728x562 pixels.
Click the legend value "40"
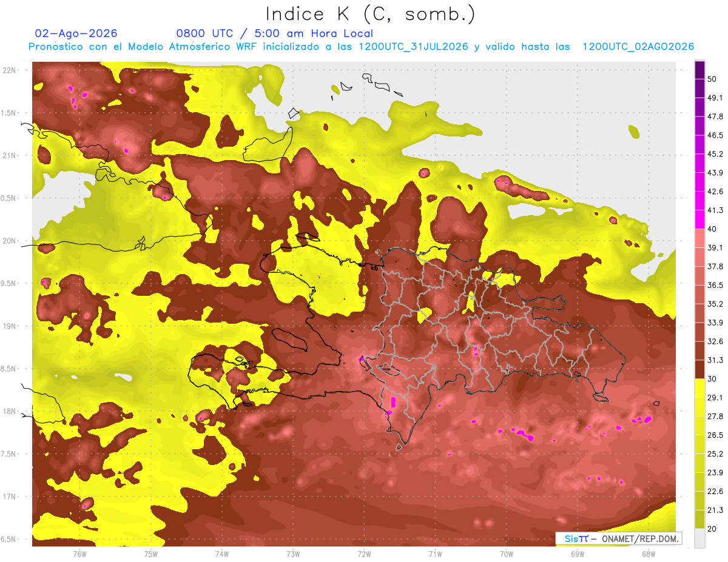click(712, 229)
